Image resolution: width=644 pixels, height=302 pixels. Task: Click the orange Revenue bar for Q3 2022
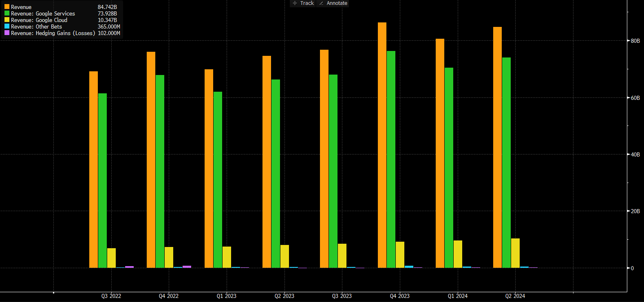[93, 170]
